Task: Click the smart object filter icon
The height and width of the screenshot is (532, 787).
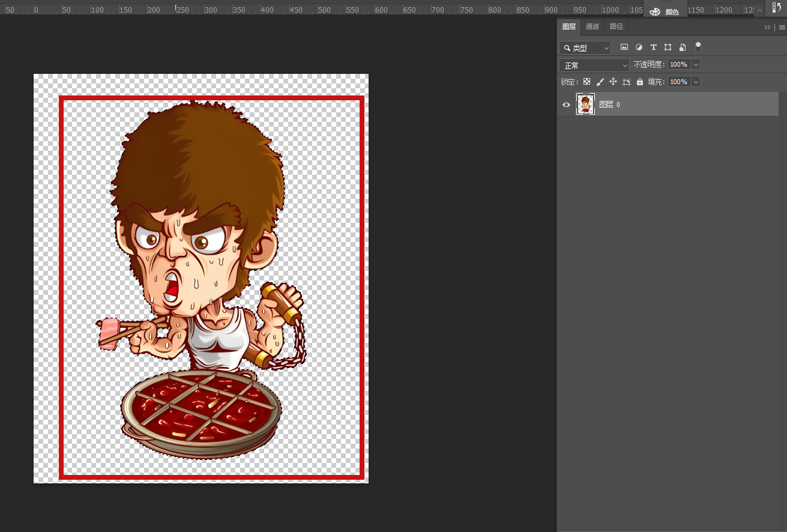Action: point(683,47)
